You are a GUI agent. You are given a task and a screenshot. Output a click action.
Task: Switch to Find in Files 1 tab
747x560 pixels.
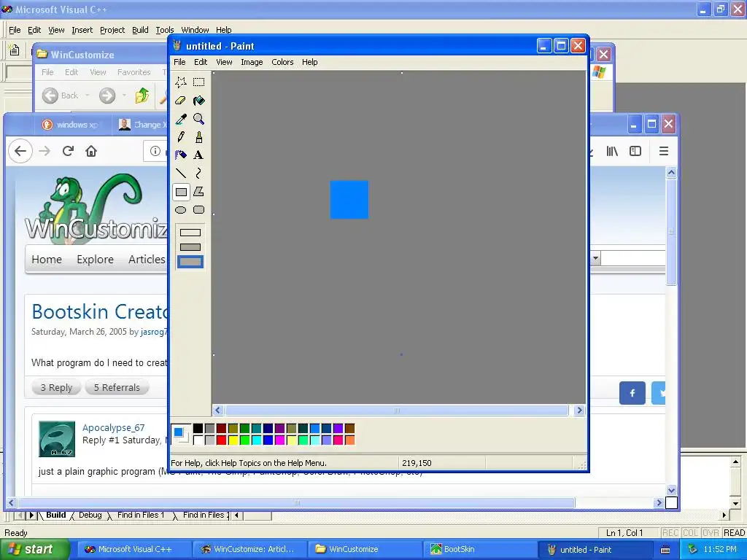(141, 515)
